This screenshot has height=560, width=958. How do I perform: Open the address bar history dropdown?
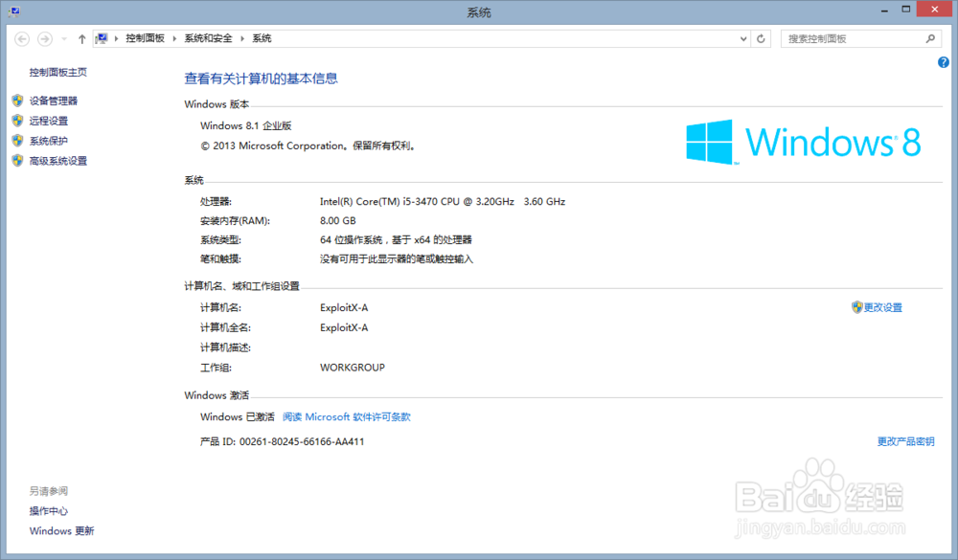tap(743, 38)
